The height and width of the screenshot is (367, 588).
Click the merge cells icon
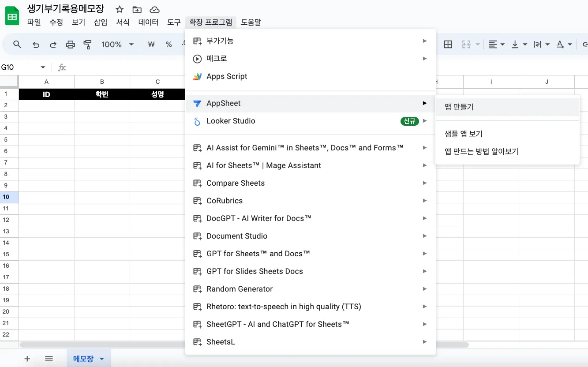point(466,45)
